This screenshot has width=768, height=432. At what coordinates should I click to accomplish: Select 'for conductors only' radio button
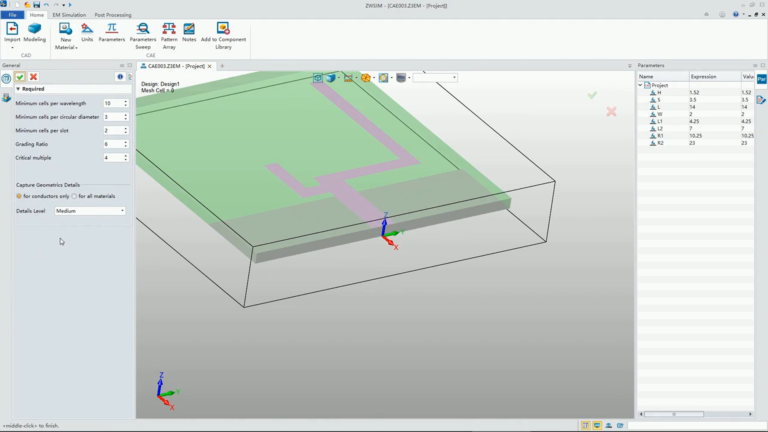tap(19, 196)
